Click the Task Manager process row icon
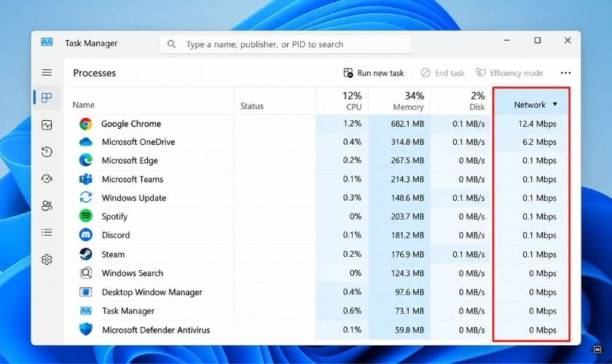 point(85,311)
